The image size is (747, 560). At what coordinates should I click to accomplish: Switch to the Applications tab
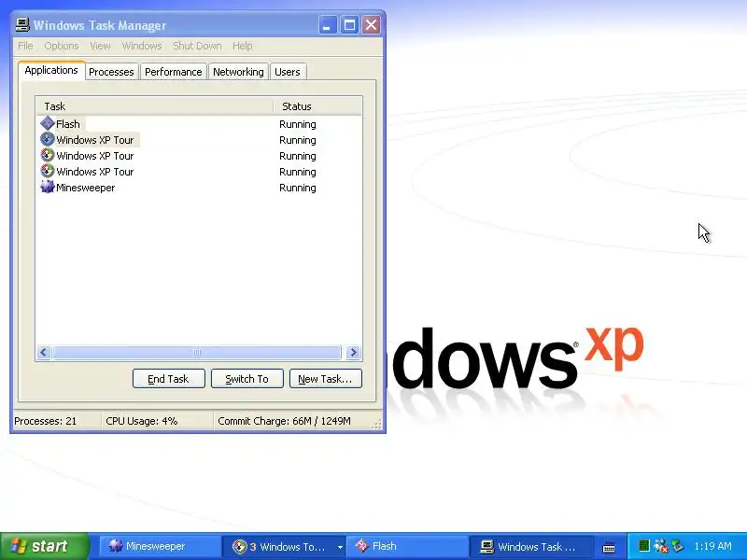tap(51, 71)
